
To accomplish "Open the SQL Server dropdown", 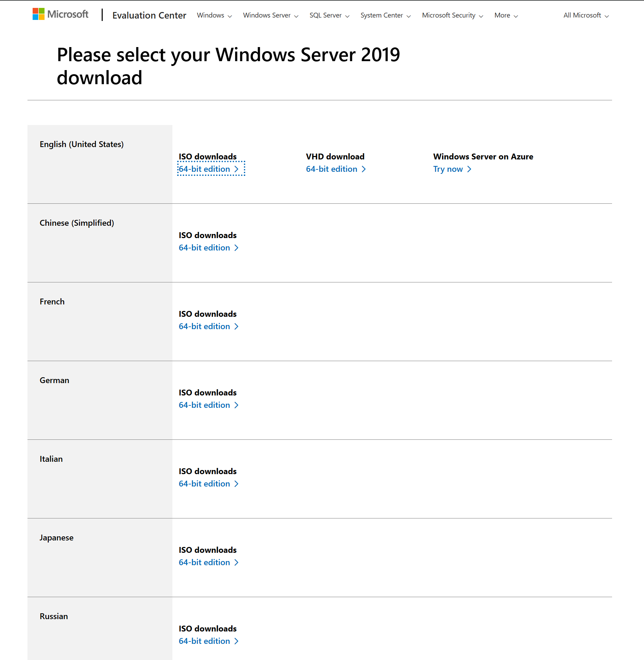I will pyautogui.click(x=329, y=15).
